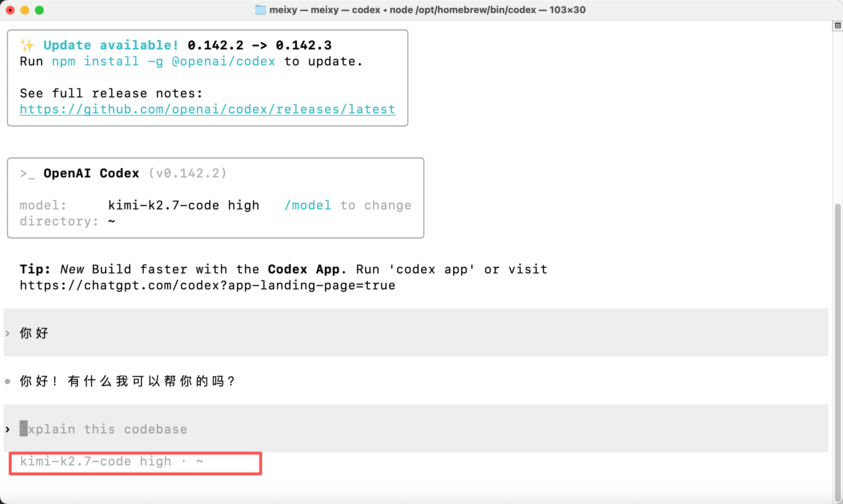The height and width of the screenshot is (504, 843).
Task: Click the 'directory:' label
Action: (x=59, y=221)
